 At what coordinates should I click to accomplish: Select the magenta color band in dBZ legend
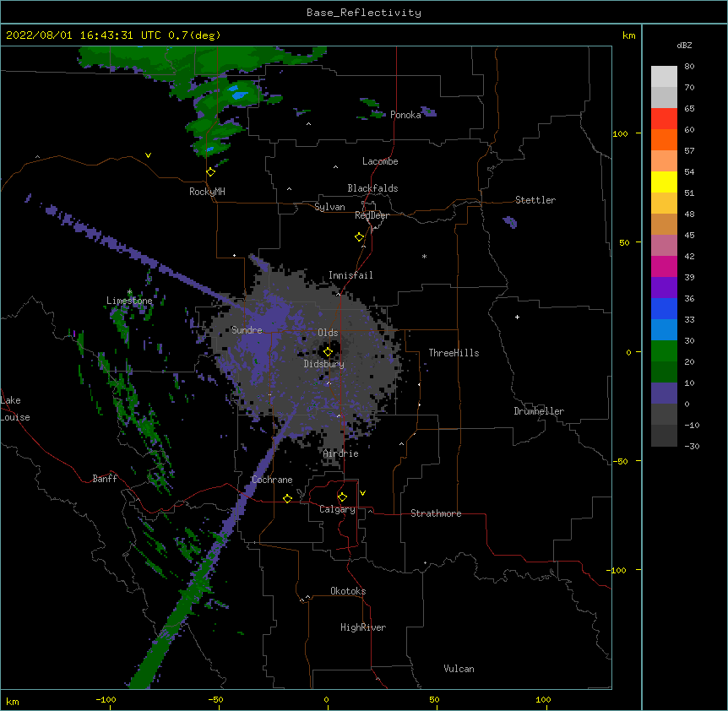click(x=664, y=266)
